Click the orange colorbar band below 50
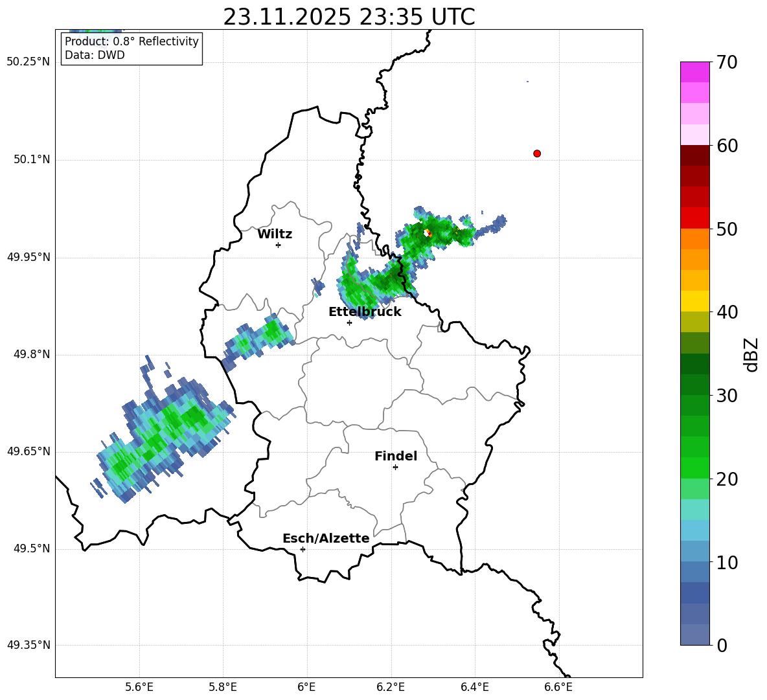This screenshot has width=767, height=700. click(x=694, y=238)
